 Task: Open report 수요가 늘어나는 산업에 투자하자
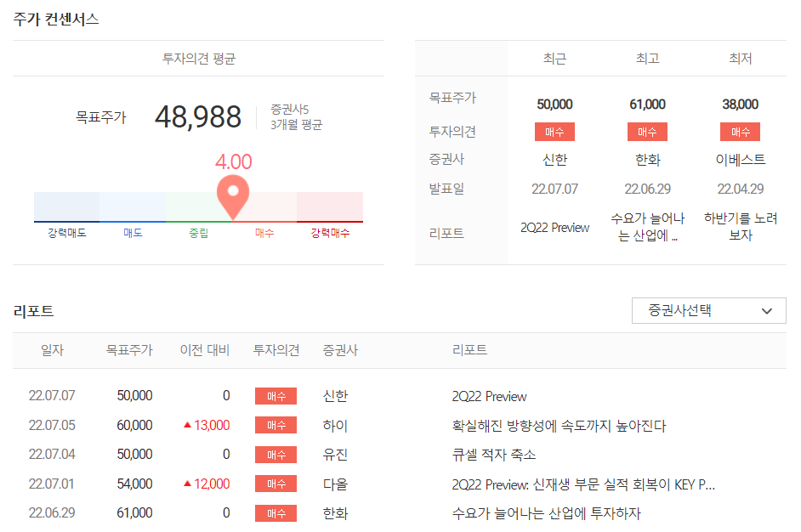pyautogui.click(x=546, y=513)
